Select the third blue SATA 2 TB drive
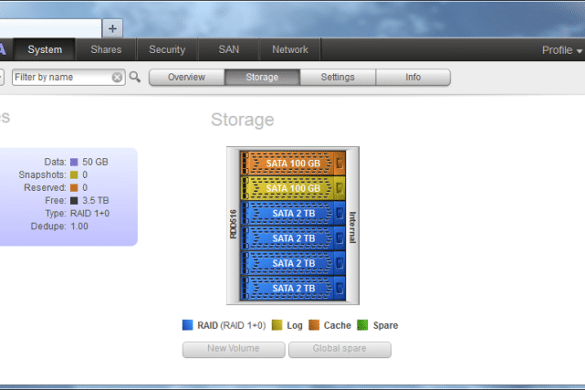This screenshot has height=390, width=585. pos(293,263)
